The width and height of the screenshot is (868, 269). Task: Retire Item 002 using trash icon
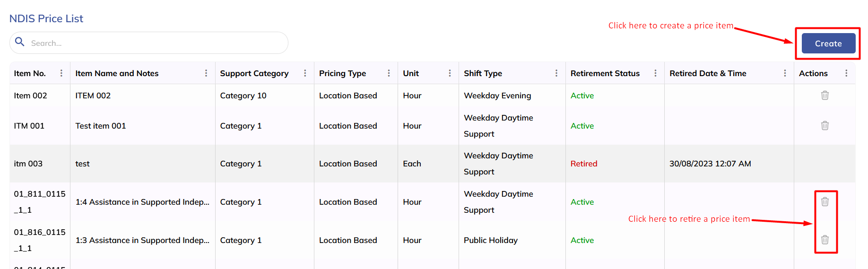(825, 95)
